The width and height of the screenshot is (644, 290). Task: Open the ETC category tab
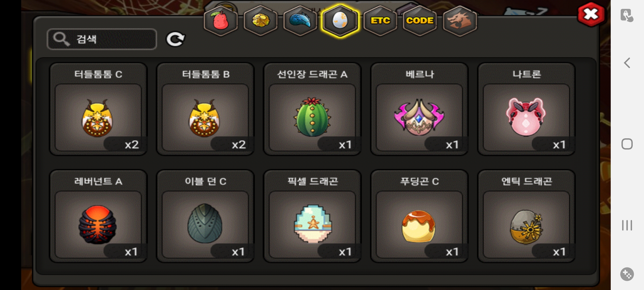380,21
